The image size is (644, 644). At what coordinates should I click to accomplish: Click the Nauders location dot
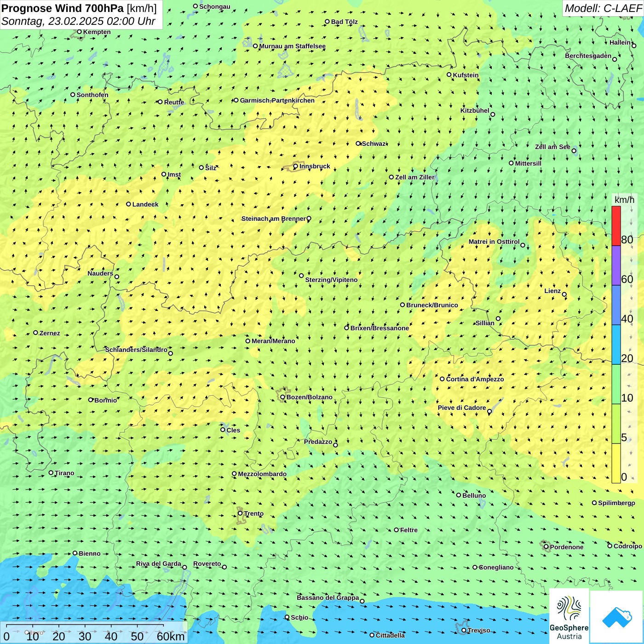pos(117,276)
